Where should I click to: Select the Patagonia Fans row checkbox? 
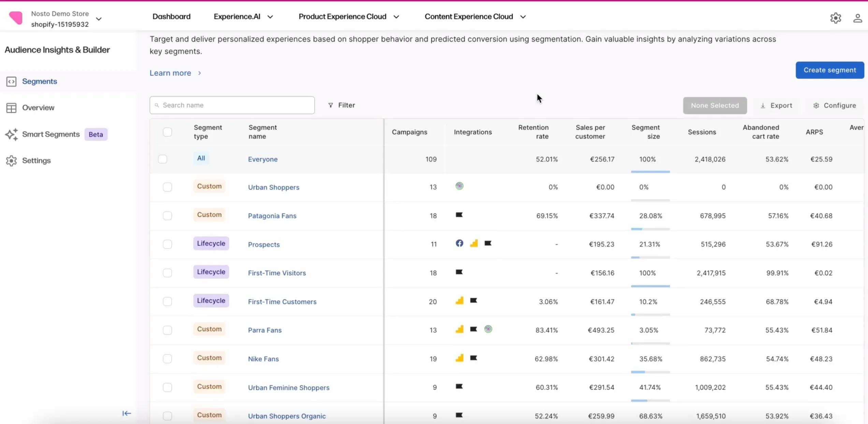(x=167, y=216)
